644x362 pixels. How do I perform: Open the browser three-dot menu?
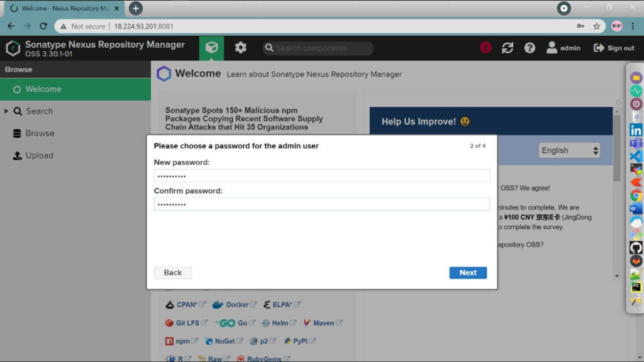(x=633, y=26)
